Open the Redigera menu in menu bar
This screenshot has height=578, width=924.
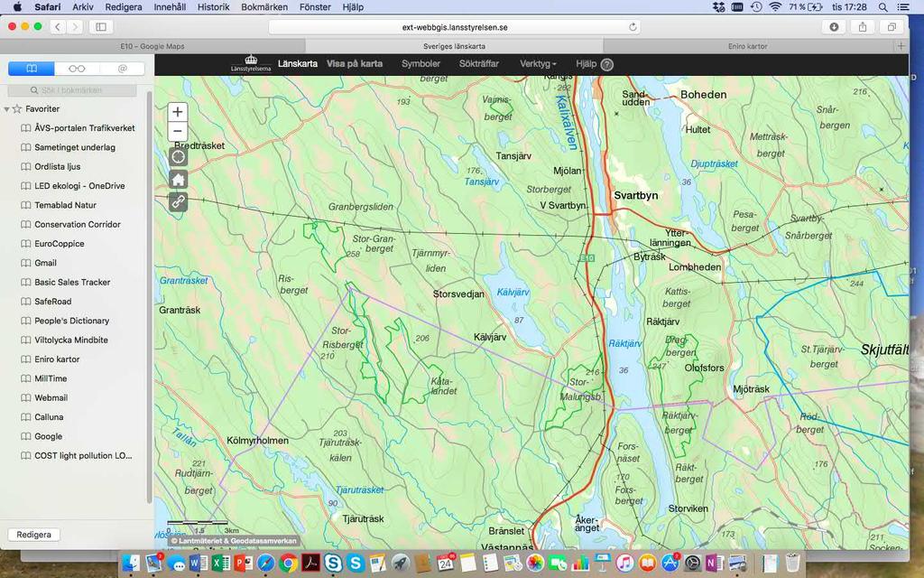coord(123,7)
